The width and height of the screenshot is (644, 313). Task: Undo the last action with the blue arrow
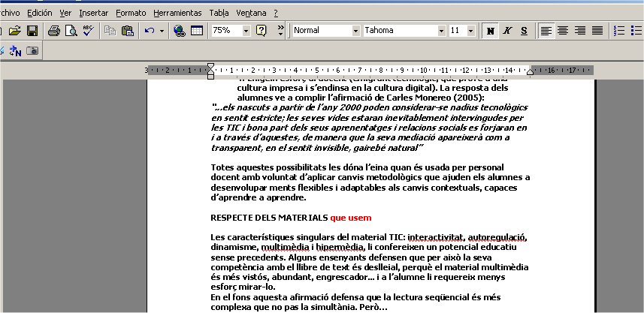click(150, 31)
